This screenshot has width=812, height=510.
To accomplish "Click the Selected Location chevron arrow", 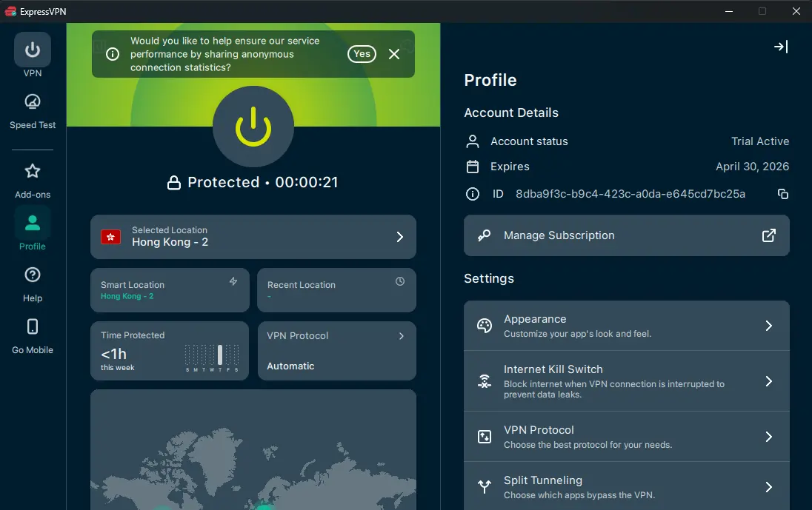I will (400, 237).
